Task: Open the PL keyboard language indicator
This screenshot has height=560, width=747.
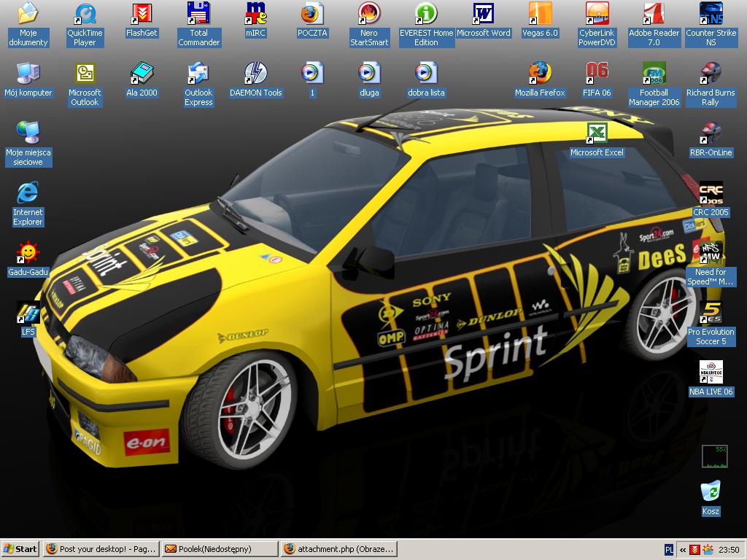Action: click(669, 550)
